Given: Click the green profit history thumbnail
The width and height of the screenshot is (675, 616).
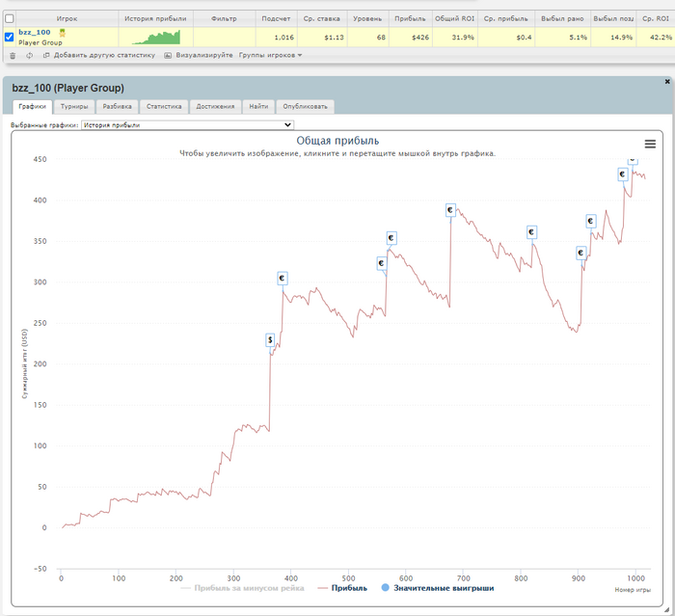Looking at the screenshot, I should point(156,37).
